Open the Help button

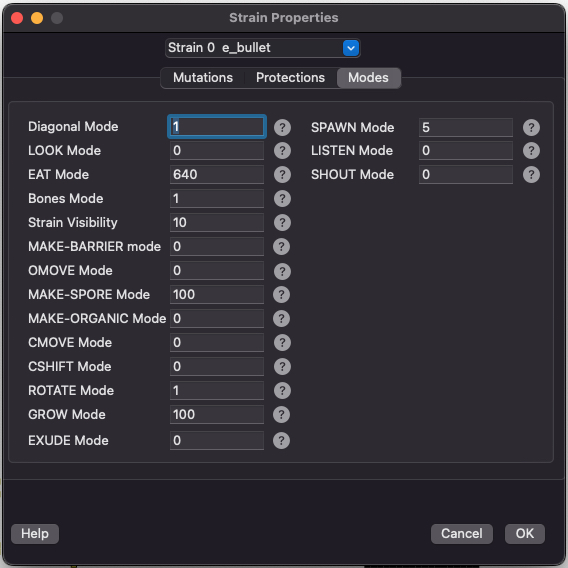pos(35,533)
